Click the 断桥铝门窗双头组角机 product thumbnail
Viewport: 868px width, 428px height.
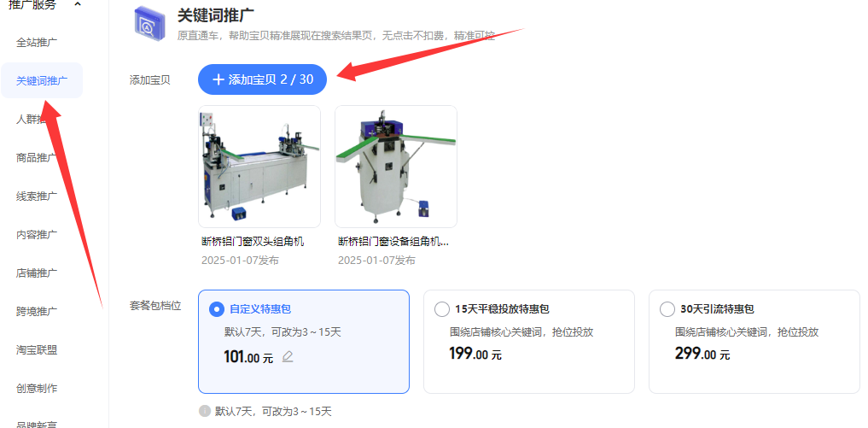tap(259, 167)
